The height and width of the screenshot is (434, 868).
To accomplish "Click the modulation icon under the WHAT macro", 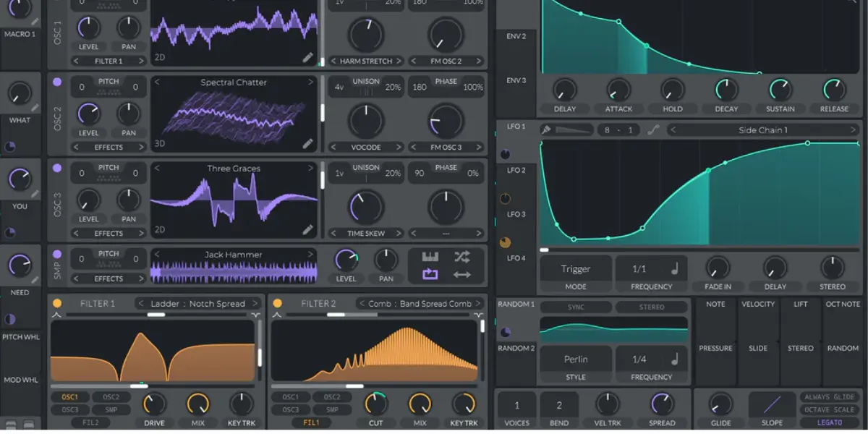I will coord(10,147).
